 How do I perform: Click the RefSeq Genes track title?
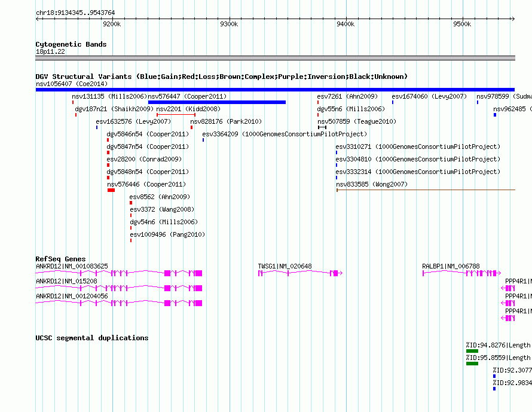tap(60, 259)
